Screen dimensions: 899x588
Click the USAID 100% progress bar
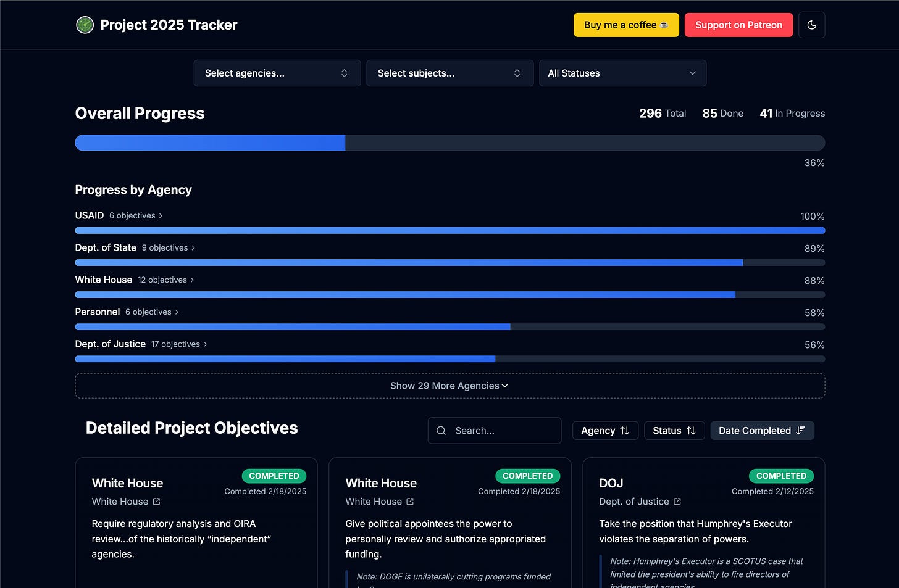point(450,231)
